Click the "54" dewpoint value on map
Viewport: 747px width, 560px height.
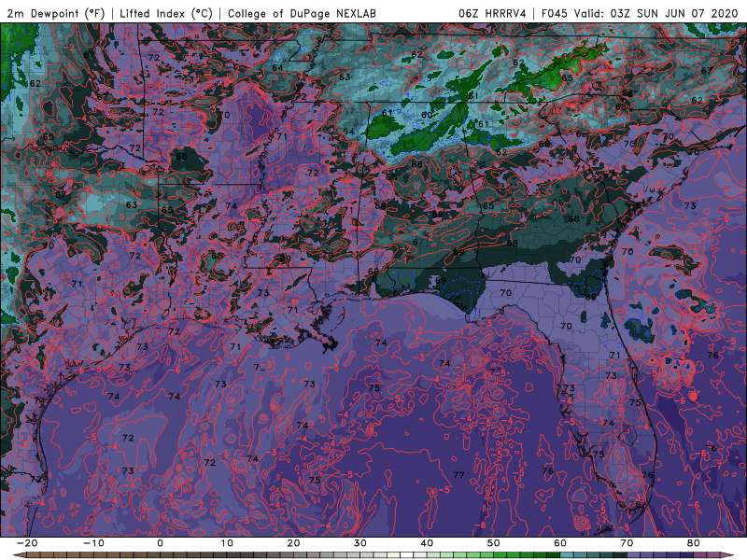(348, 132)
